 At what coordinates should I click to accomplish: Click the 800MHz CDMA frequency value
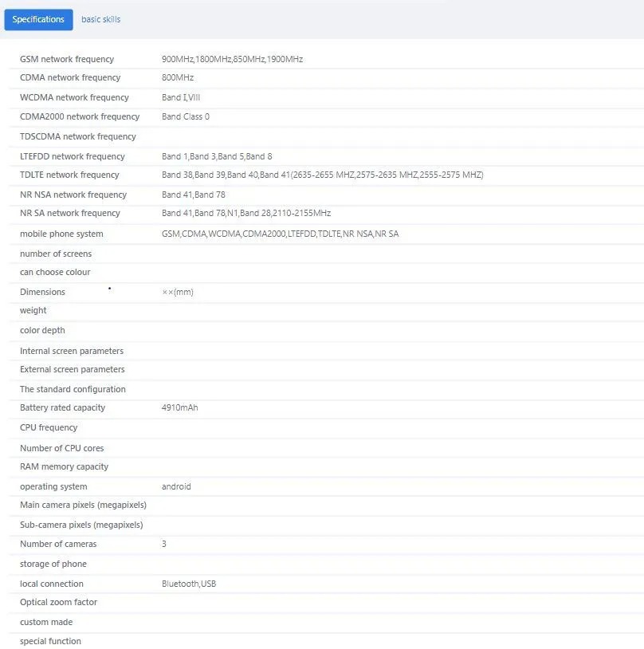click(178, 77)
